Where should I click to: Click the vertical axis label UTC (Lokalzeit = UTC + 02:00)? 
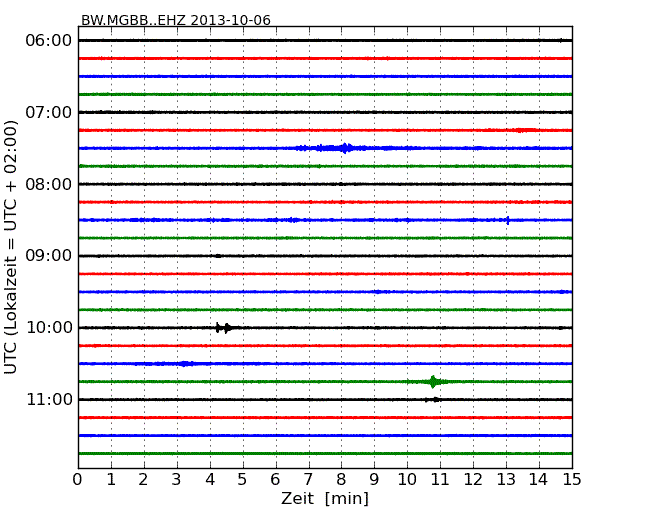pos(11,247)
